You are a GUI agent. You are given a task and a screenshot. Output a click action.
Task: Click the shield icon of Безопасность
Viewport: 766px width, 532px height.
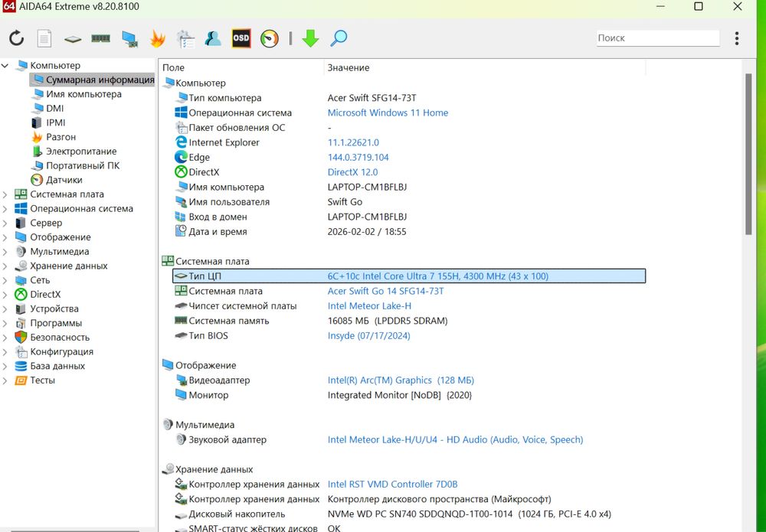tap(21, 338)
